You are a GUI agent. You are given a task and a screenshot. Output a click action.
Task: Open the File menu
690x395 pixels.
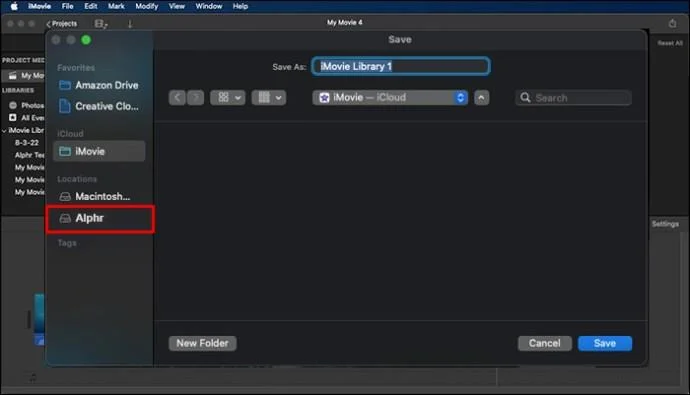[67, 6]
